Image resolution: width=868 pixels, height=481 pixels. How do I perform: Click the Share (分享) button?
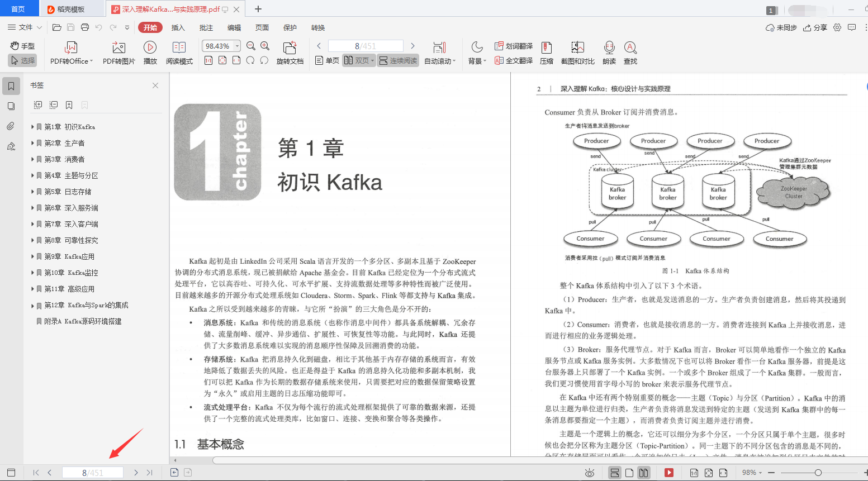tap(815, 27)
